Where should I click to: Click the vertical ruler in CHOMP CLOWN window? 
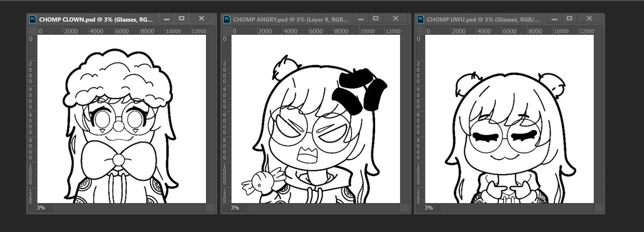click(x=32, y=119)
